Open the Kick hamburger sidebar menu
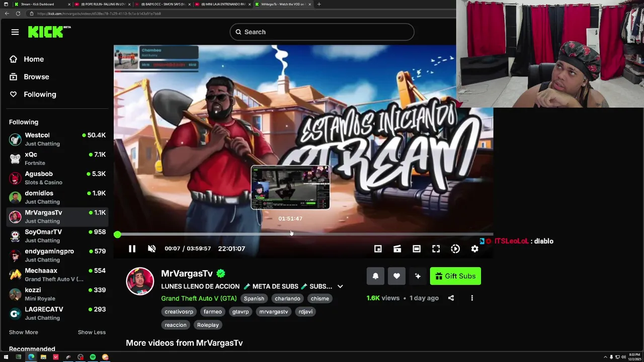The height and width of the screenshot is (362, 644). (x=15, y=32)
